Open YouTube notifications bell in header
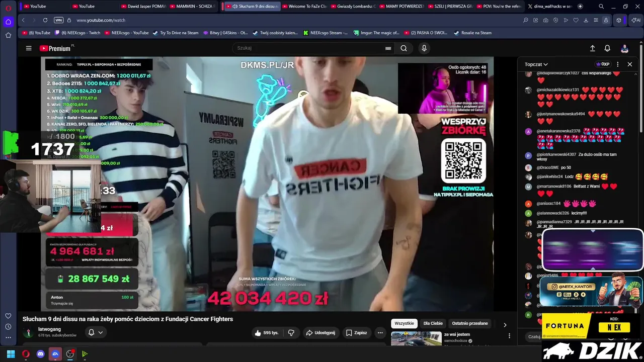The width and height of the screenshot is (644, 362). pos(607,48)
